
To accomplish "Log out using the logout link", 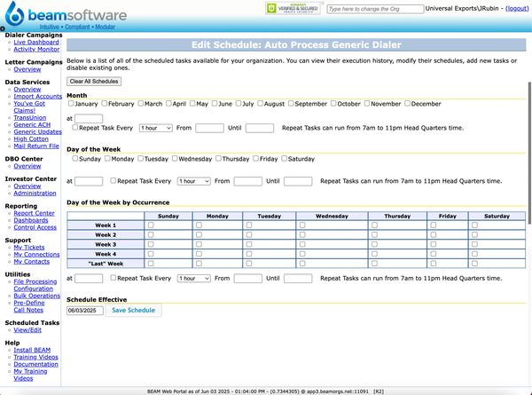I will (517, 8).
